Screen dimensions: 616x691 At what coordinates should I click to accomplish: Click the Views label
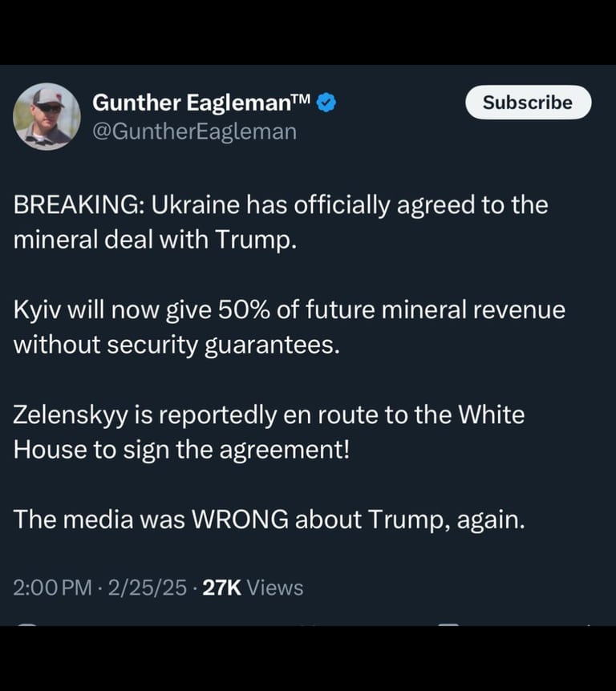click(x=275, y=588)
